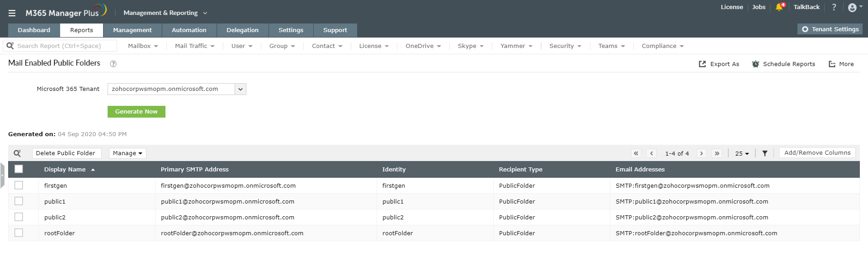Image resolution: width=868 pixels, height=261 pixels.
Task: Open the user account avatar menu
Action: (x=853, y=7)
